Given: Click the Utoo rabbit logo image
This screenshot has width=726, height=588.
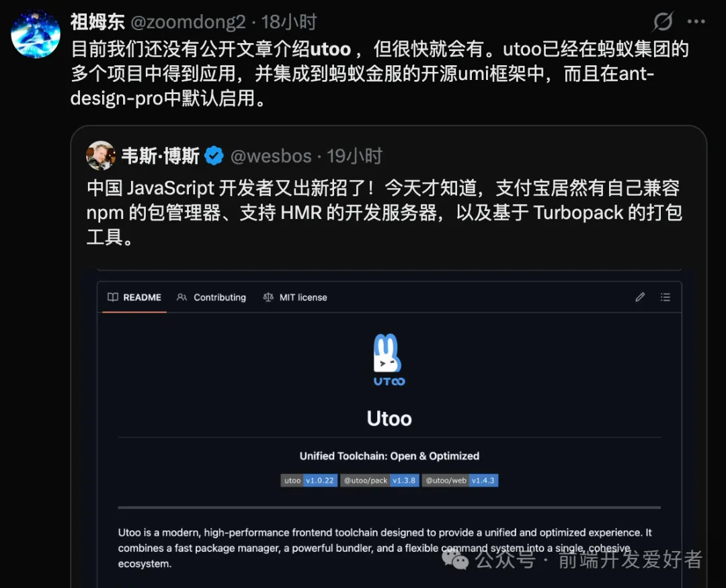Looking at the screenshot, I should pos(389,360).
